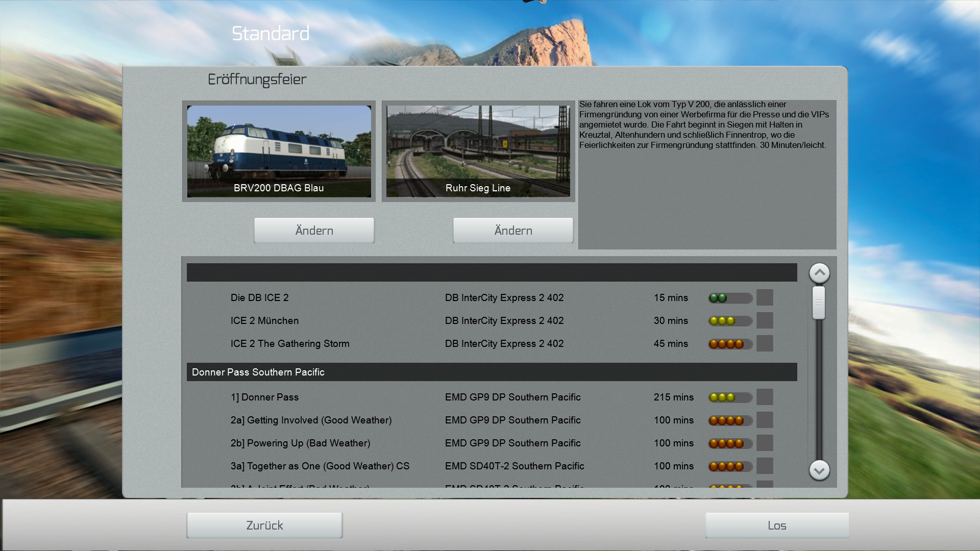Click the 215 mins duration of Donner Pass
The width and height of the screenshot is (980, 551).
click(674, 397)
